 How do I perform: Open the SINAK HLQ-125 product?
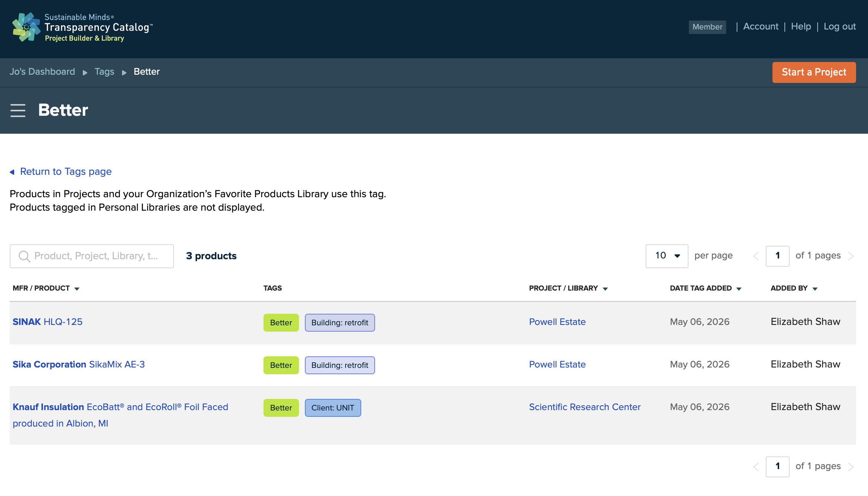47,322
